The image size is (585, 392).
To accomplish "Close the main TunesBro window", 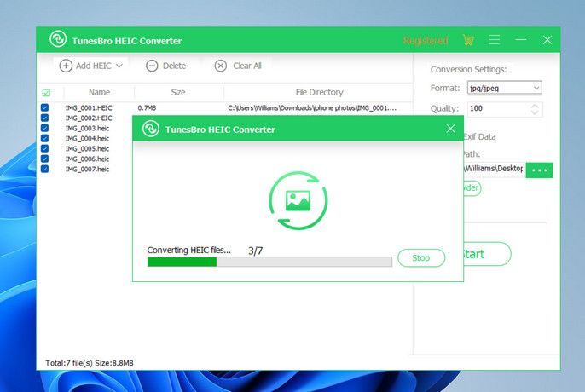I will pyautogui.click(x=547, y=40).
